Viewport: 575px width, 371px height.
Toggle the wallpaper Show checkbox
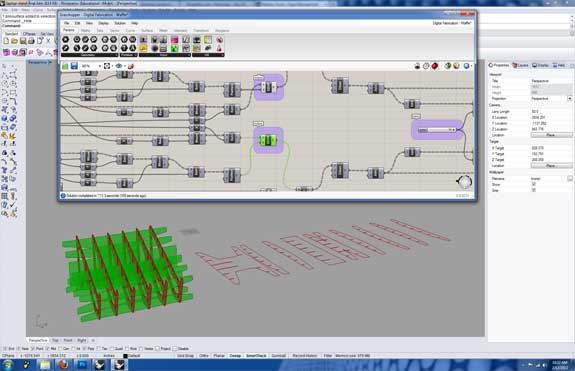pyautogui.click(x=534, y=184)
